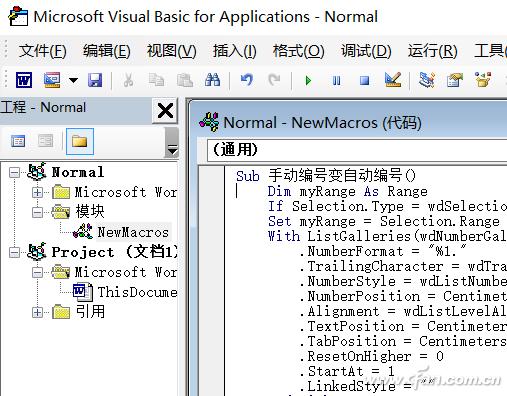507x396 pixels.
Task: Open the 插入(I) menu
Action: point(235,51)
